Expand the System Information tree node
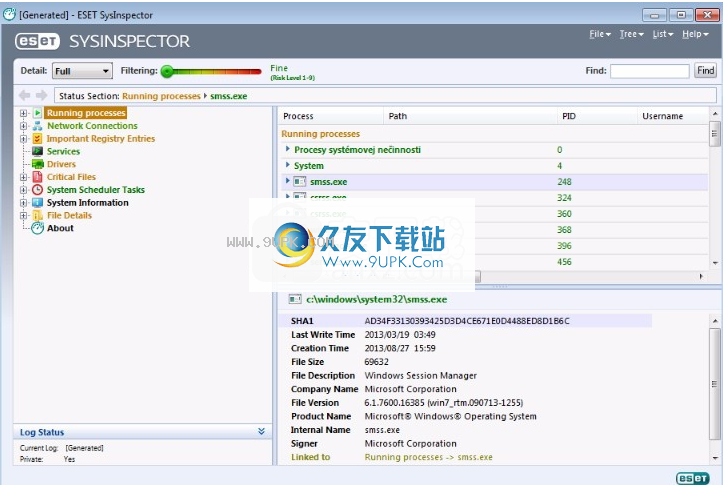 tap(23, 202)
